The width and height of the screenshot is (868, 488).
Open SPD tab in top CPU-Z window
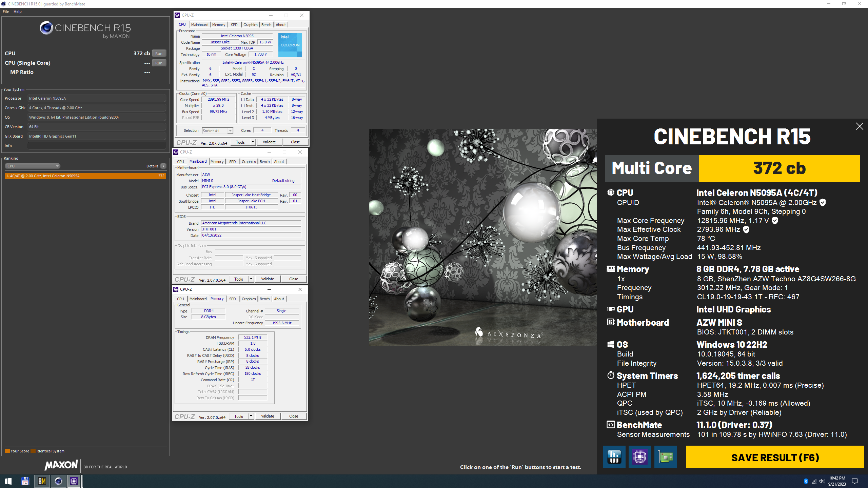click(234, 25)
